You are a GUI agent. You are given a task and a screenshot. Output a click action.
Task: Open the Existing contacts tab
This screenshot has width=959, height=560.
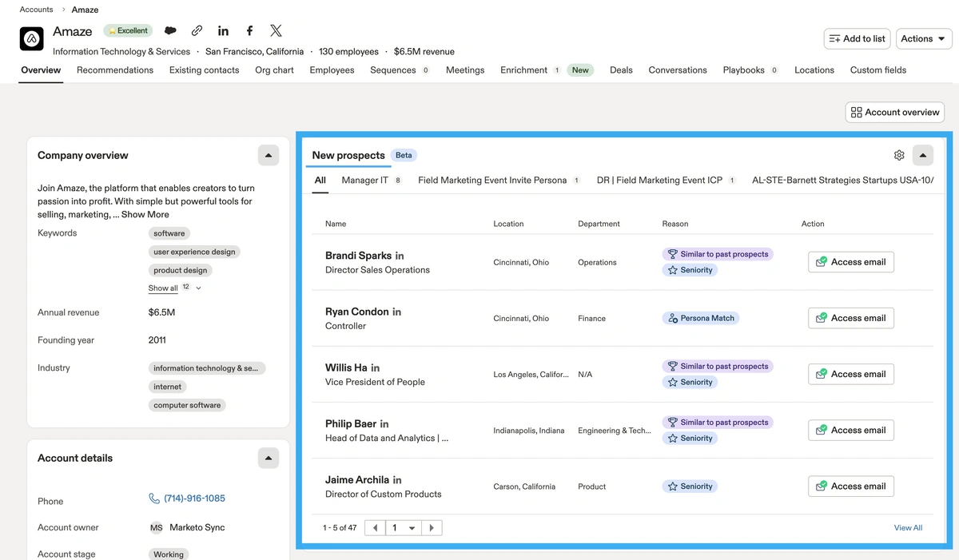[x=204, y=70]
